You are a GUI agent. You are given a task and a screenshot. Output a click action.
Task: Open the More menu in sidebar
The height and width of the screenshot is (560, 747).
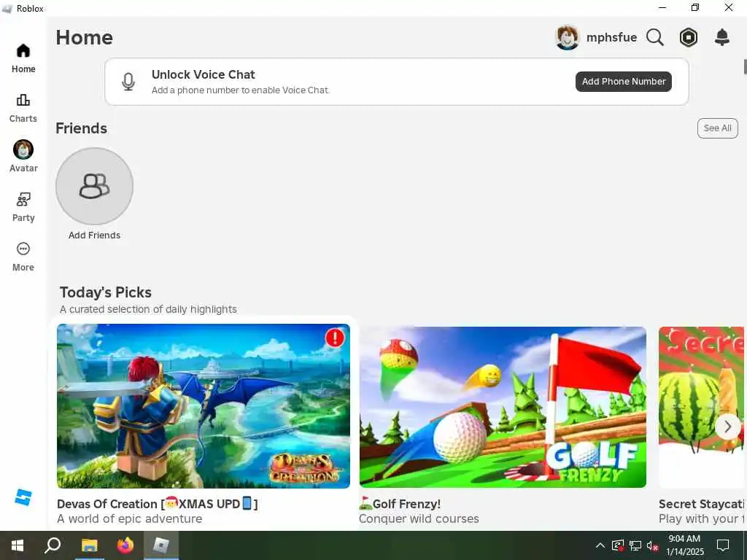point(23,257)
